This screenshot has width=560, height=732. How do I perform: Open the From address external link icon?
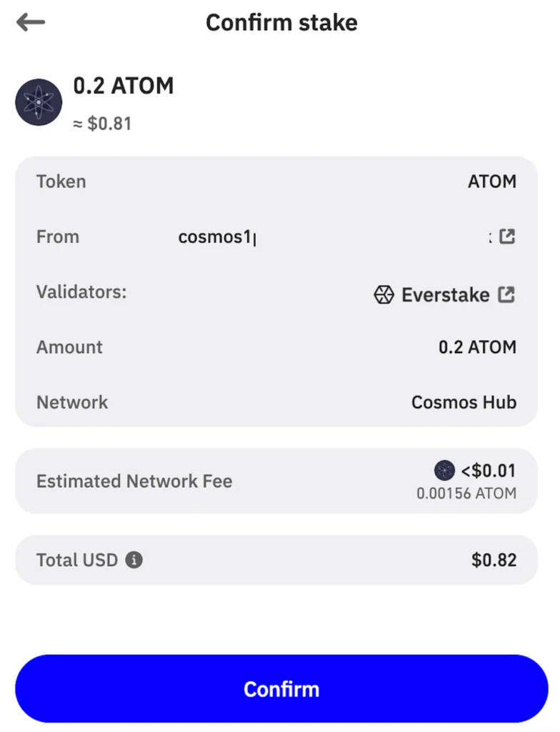(x=507, y=237)
